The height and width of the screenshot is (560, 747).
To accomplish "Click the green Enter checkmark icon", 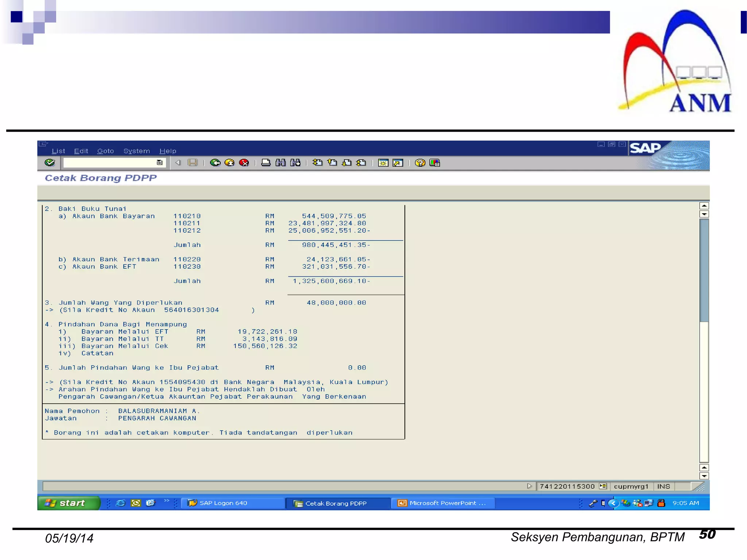I will [50, 163].
